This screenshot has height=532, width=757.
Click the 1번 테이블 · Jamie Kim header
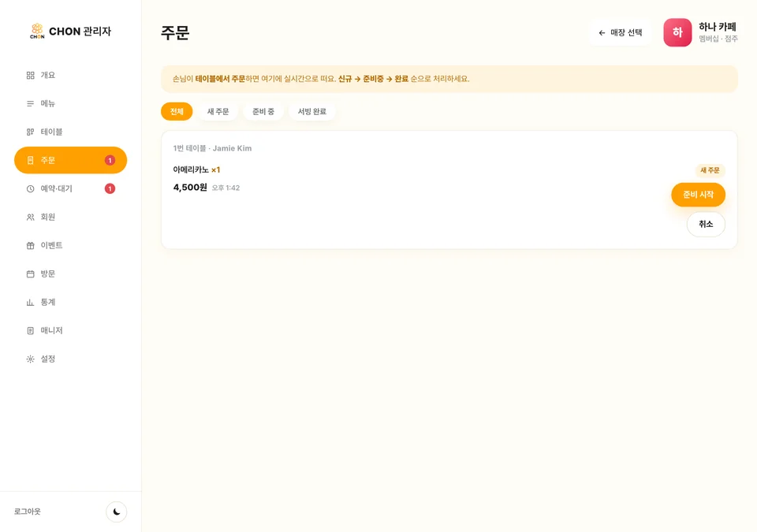[x=212, y=148]
